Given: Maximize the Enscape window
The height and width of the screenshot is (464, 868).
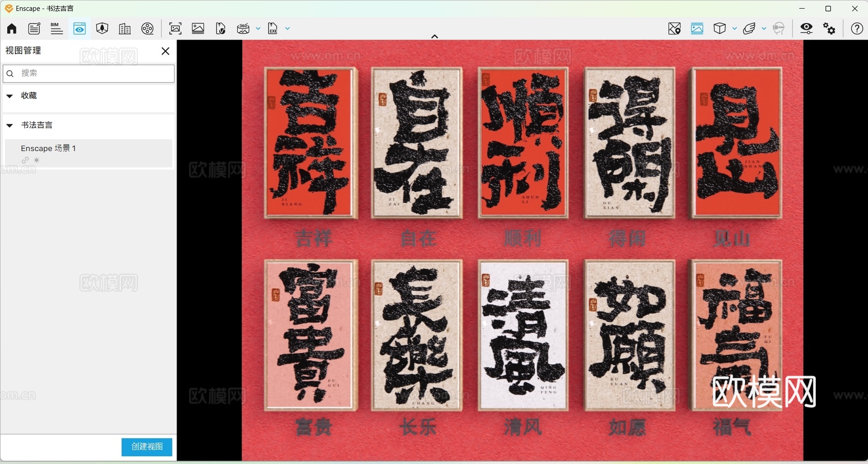Looking at the screenshot, I should pyautogui.click(x=828, y=9).
